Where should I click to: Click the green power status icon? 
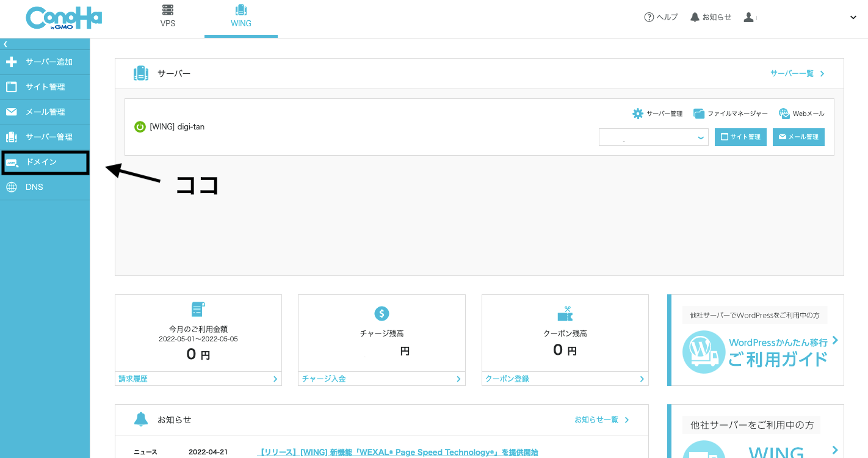(140, 126)
